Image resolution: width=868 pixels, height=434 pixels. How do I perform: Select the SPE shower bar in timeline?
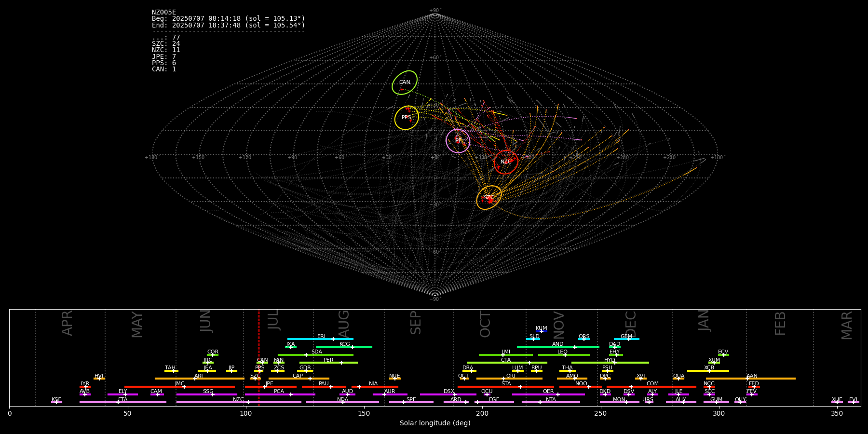(x=411, y=402)
